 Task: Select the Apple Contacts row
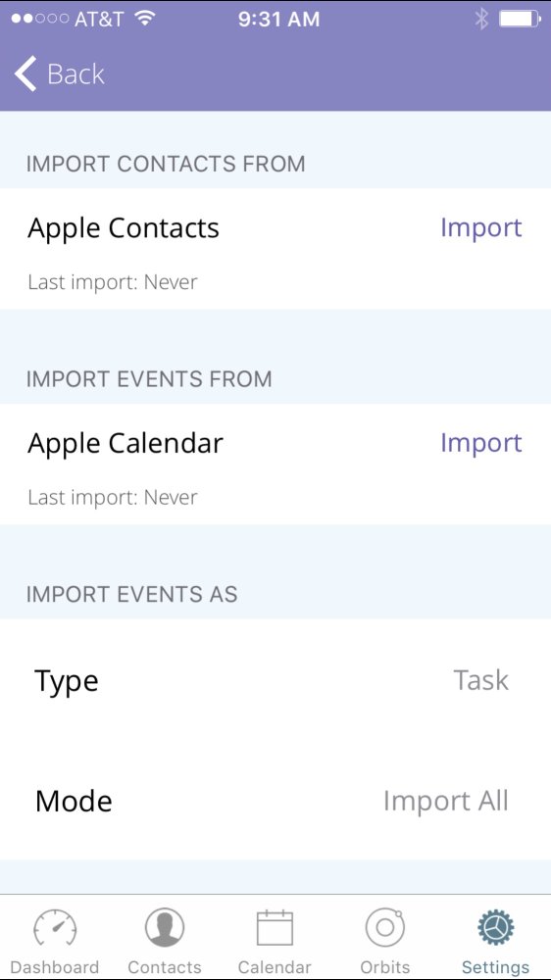[275, 249]
